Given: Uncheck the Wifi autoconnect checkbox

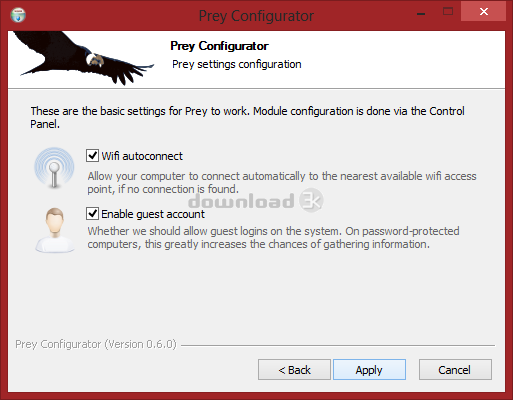Looking at the screenshot, I should 92,156.
